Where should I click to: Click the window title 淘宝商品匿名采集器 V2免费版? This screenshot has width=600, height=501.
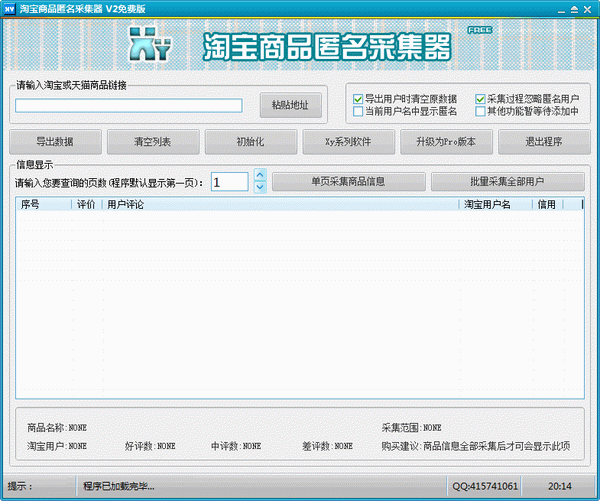click(x=82, y=9)
